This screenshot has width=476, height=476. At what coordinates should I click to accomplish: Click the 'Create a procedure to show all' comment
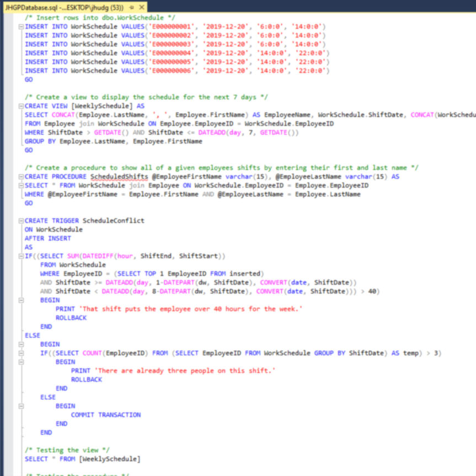pyautogui.click(x=222, y=168)
